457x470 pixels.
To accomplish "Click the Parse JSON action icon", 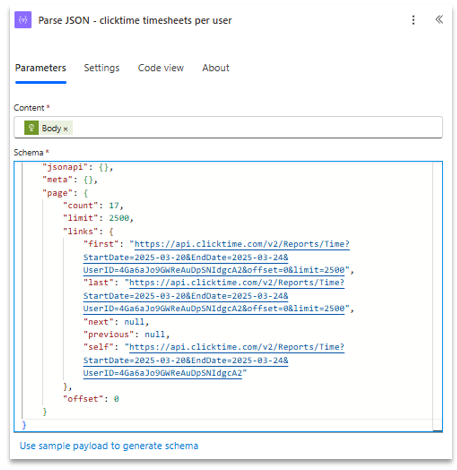I will pos(23,20).
